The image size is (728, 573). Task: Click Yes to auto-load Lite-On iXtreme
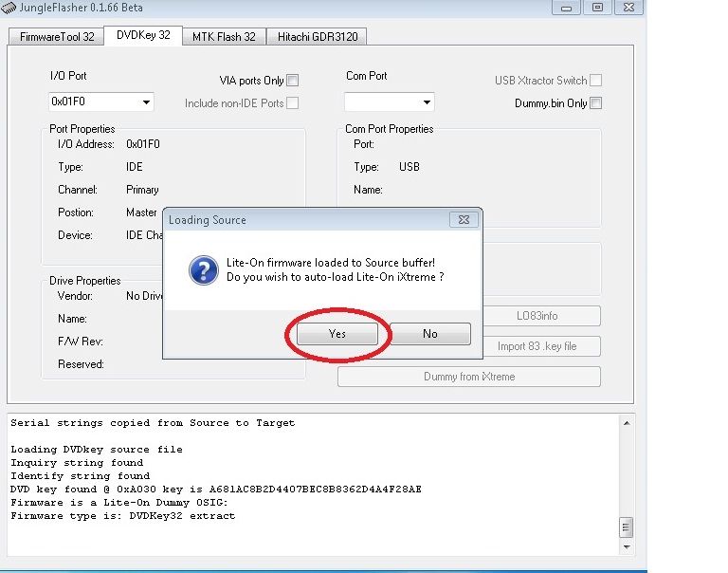(x=337, y=334)
